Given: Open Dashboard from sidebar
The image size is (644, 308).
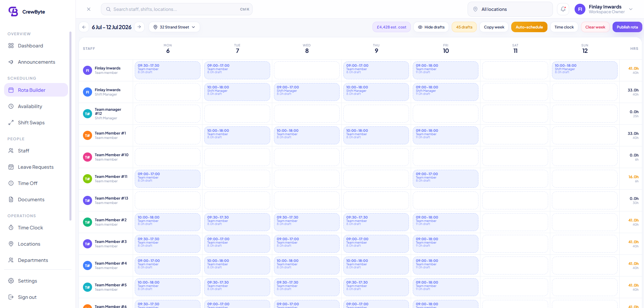Looking at the screenshot, I should coord(36,46).
